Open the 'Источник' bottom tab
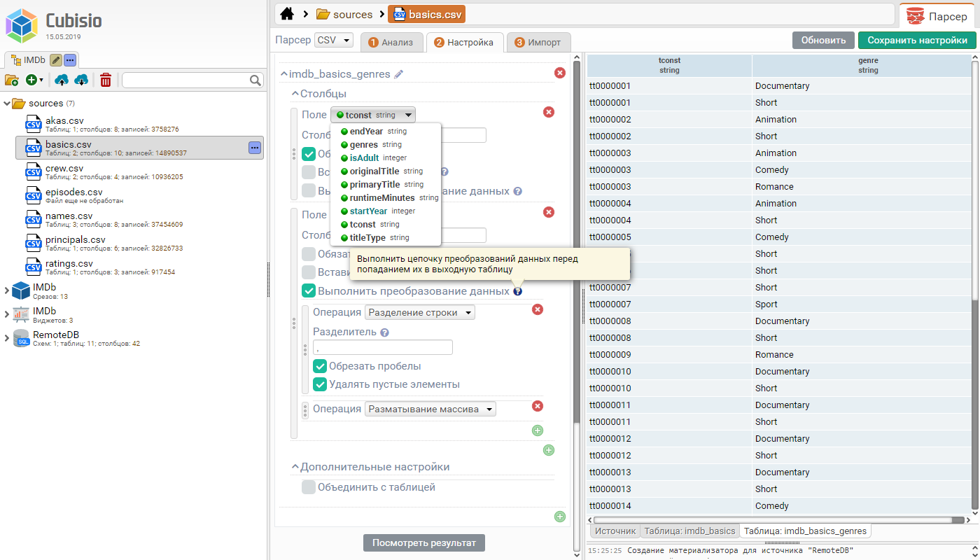Screen dimensions: 980x560 [x=615, y=531]
